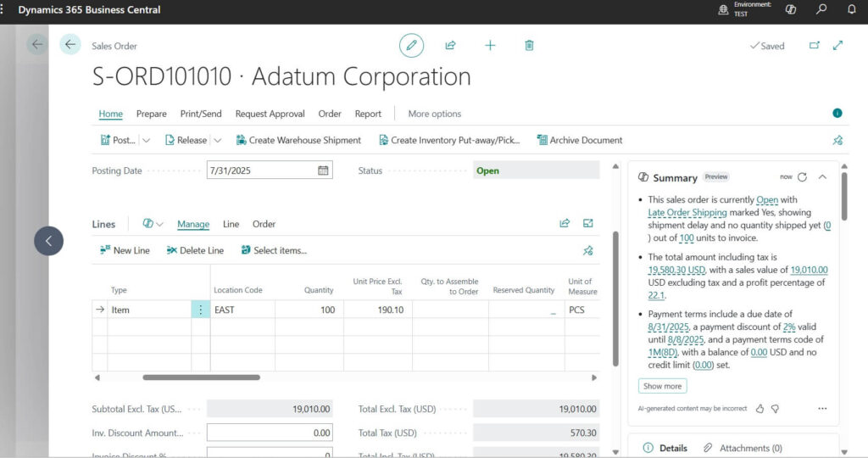The height and width of the screenshot is (458, 868).
Task: Refresh the Summary panel
Action: tap(802, 177)
